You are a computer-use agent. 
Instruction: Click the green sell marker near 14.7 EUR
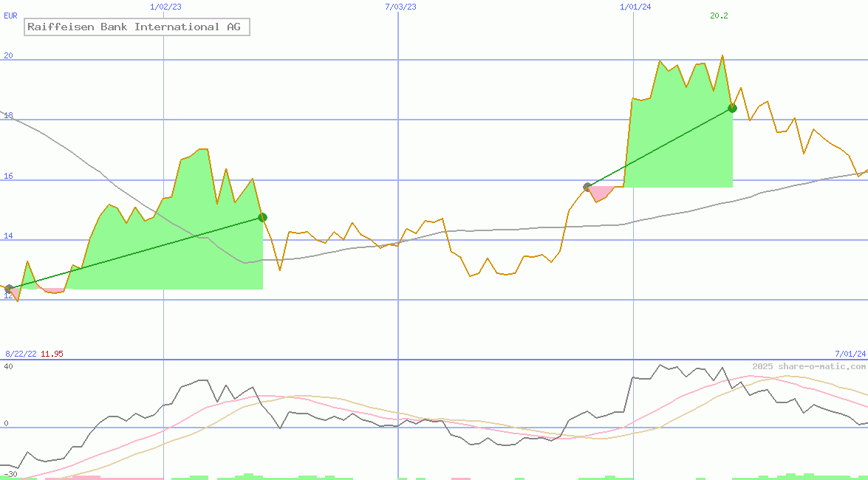[262, 217]
